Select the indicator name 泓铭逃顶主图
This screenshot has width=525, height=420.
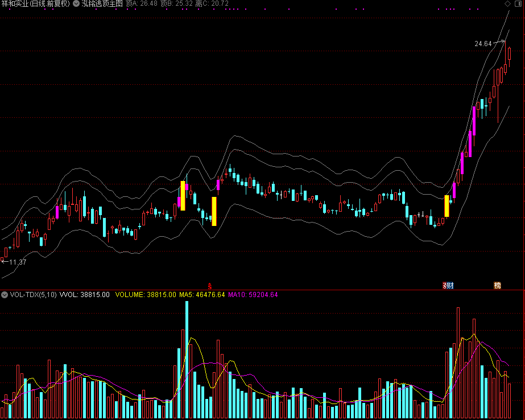[102, 3]
